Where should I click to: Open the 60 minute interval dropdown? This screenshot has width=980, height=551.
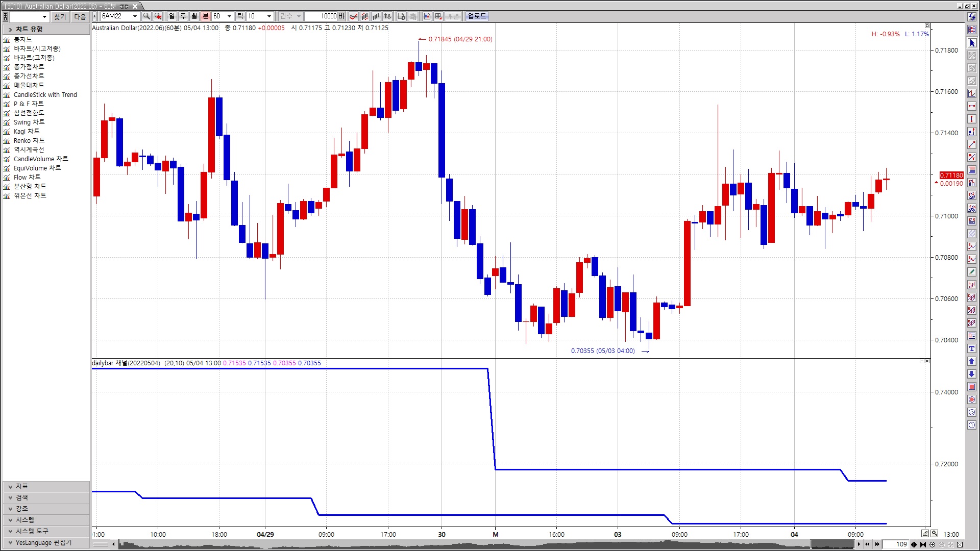[x=229, y=16]
